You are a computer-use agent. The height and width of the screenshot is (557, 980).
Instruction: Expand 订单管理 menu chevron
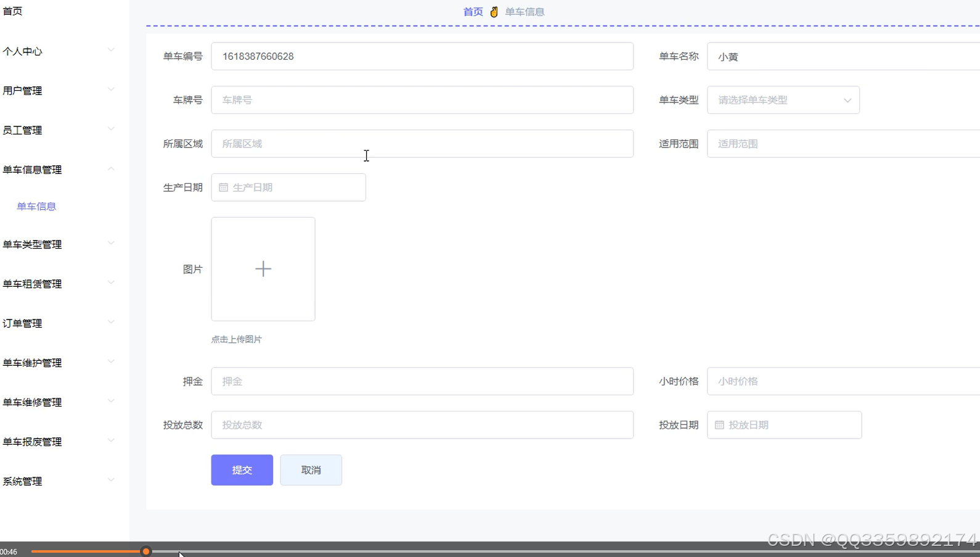pyautogui.click(x=111, y=322)
